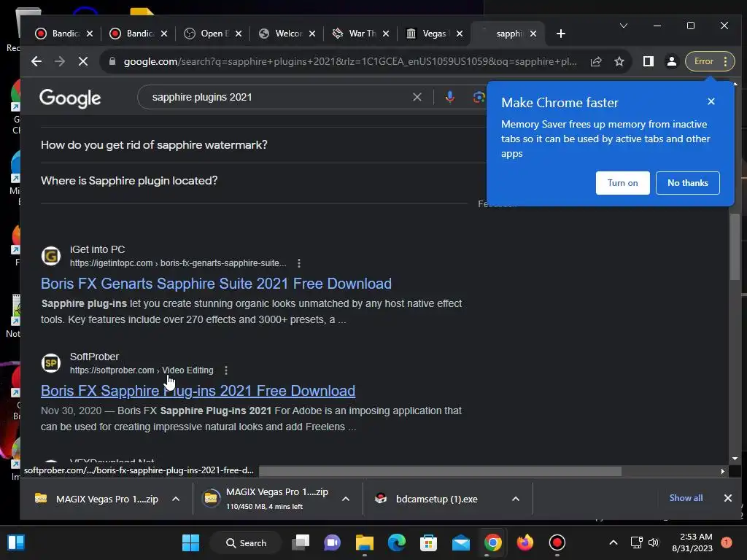Open Google Lens image search

pyautogui.click(x=479, y=97)
